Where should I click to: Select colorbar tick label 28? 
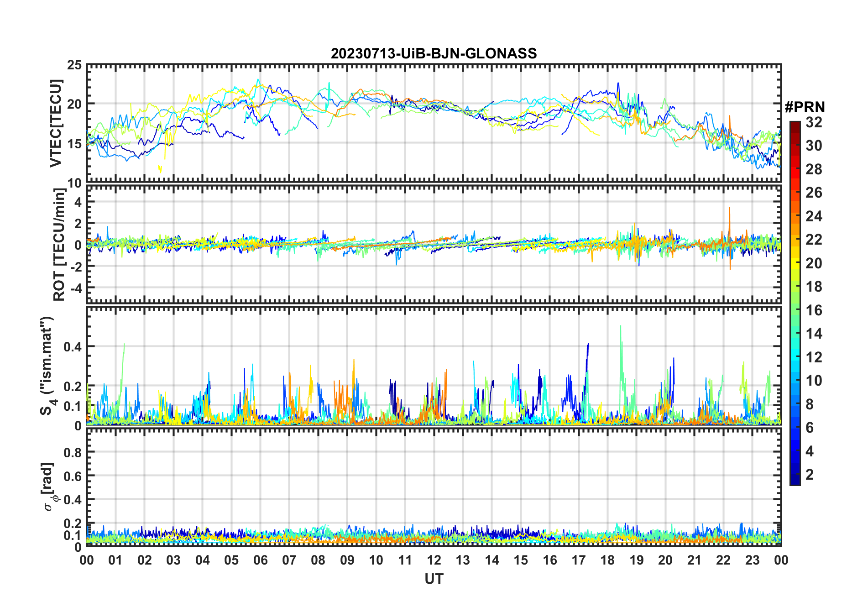[814, 169]
